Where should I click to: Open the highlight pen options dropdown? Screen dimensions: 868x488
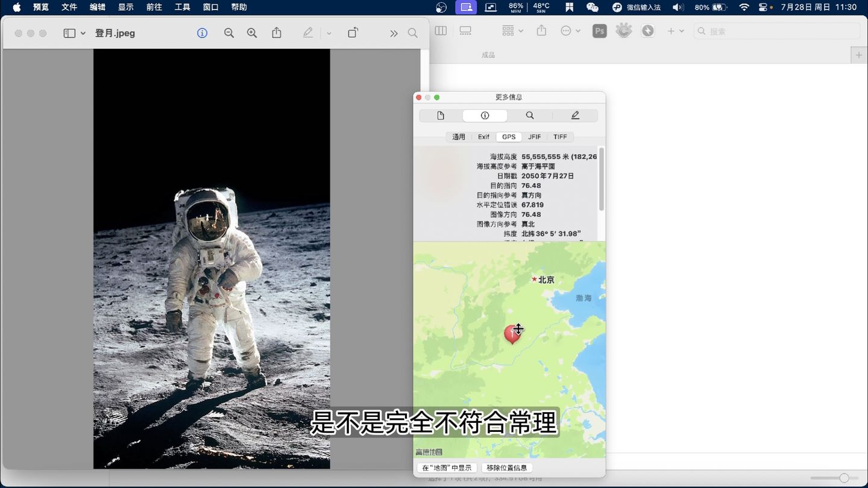(329, 33)
